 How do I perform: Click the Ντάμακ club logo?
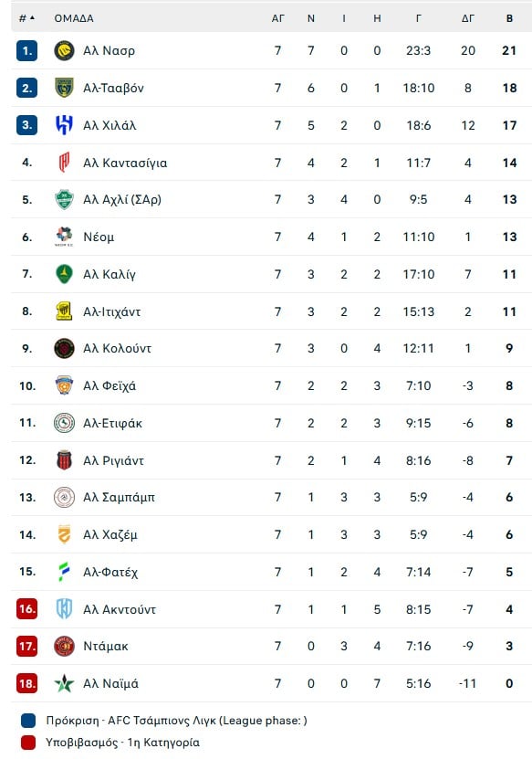click(62, 646)
